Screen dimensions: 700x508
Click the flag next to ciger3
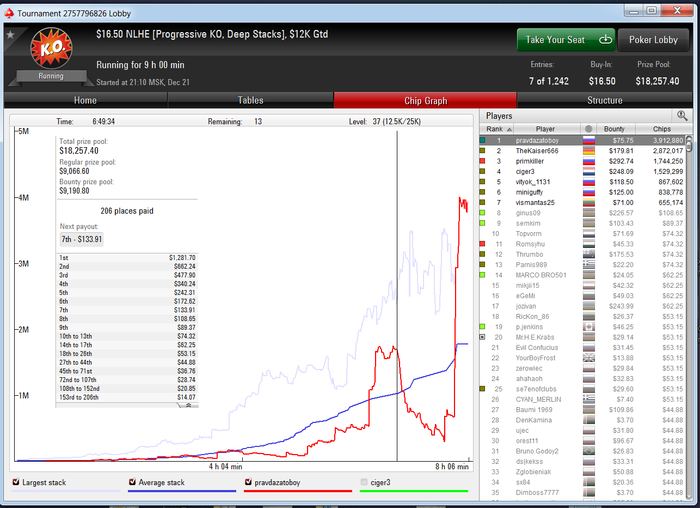click(589, 171)
